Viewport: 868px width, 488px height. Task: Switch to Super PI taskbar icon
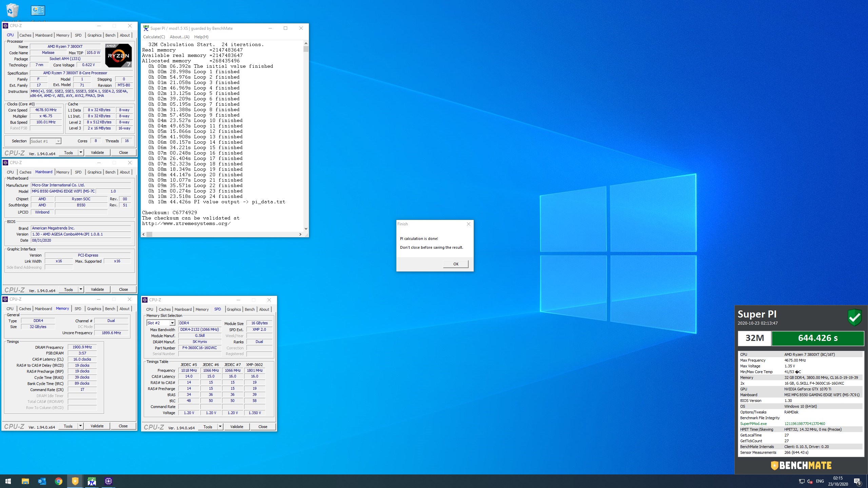pos(92,481)
